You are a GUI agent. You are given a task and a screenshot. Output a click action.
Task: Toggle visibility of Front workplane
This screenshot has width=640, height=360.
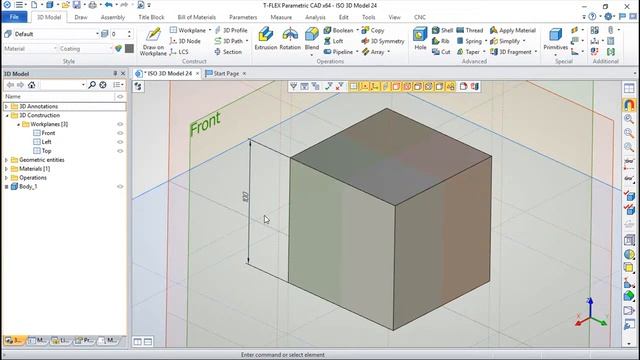click(120, 133)
